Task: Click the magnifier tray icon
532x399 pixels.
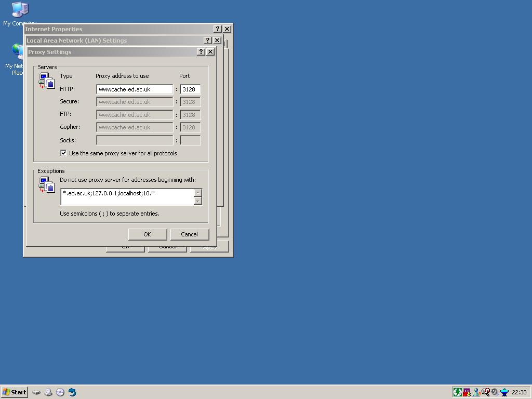Action: click(x=486, y=393)
